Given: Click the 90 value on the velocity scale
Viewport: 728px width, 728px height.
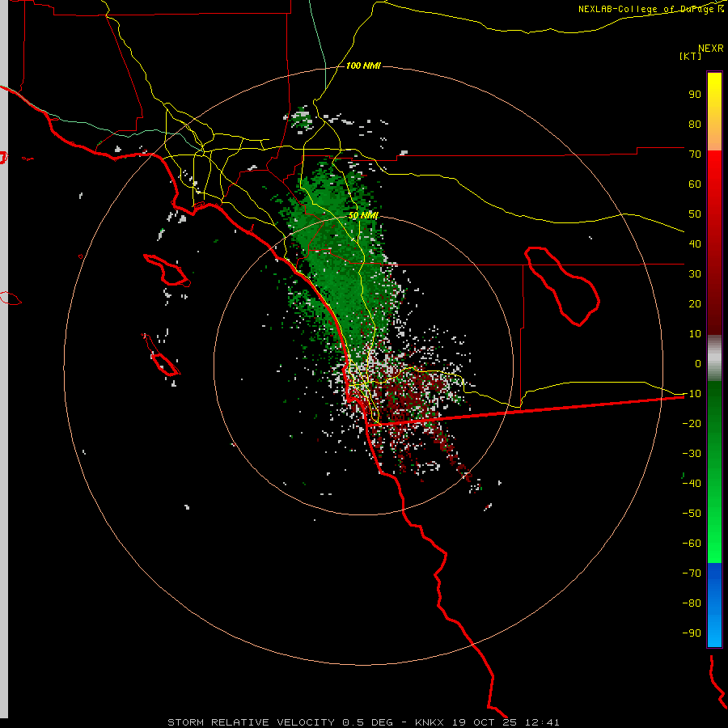Looking at the screenshot, I should (x=695, y=95).
